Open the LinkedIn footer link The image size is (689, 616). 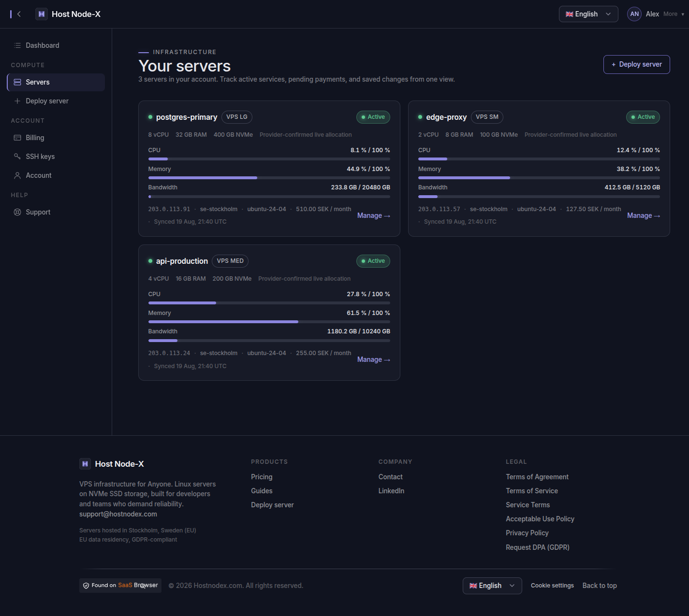(x=391, y=491)
